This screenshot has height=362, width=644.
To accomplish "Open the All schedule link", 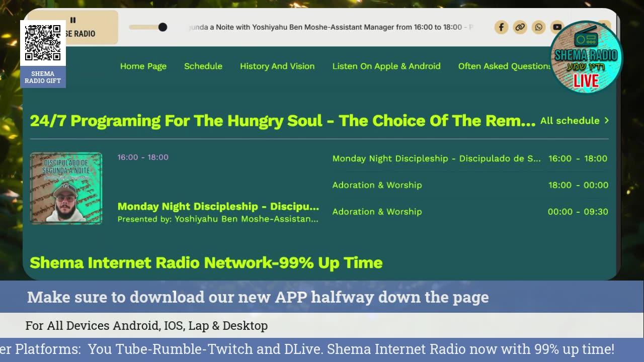I will coord(570,121).
